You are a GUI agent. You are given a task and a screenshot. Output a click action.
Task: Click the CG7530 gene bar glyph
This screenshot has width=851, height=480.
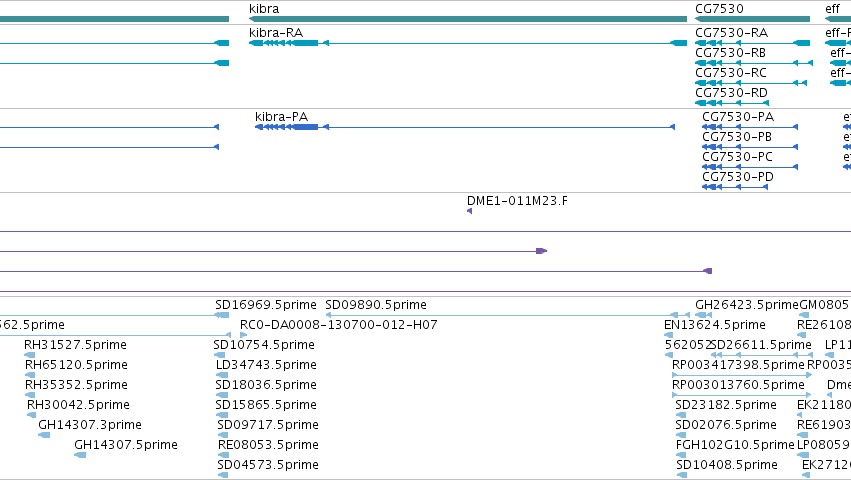click(752, 19)
